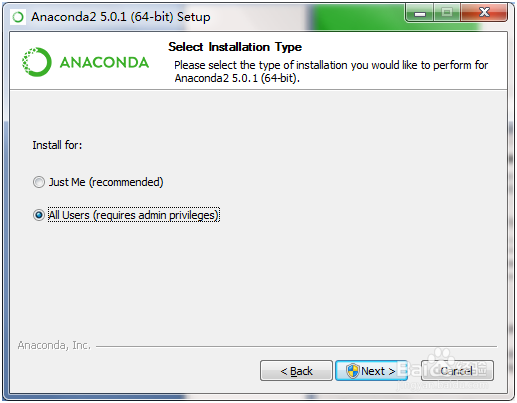Choose 'All Users (requires admin privileges)' label text
The width and height of the screenshot is (517, 403).
click(x=134, y=215)
